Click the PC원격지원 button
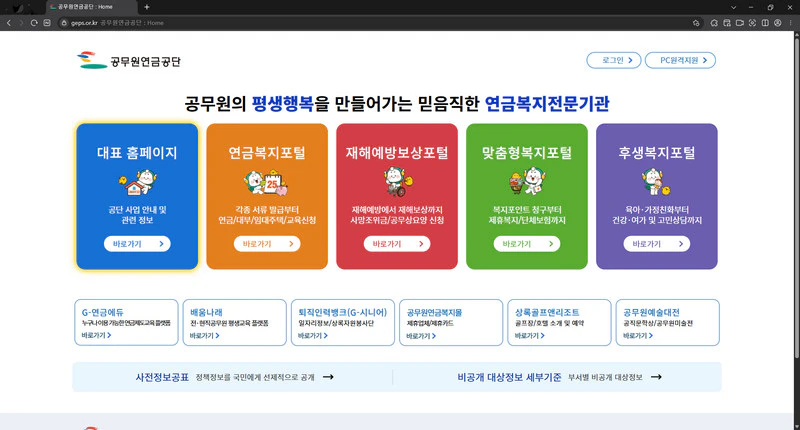 click(680, 60)
